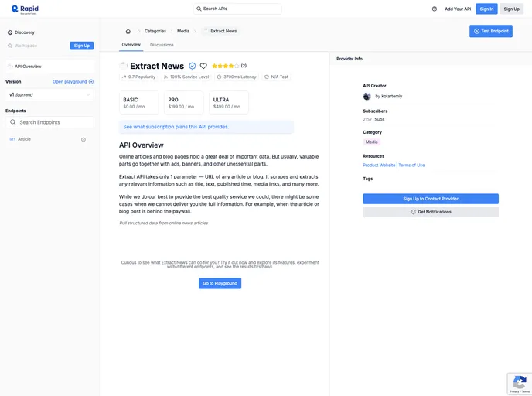532x396 pixels.
Task: Focus the Search Endpoints field
Action: [49, 122]
